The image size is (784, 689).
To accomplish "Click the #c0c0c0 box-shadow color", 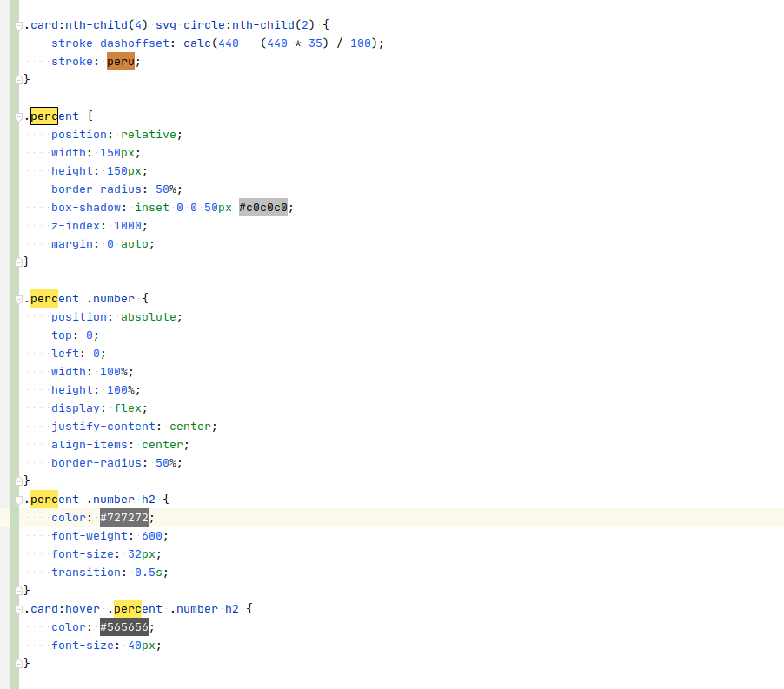I will [263, 208].
